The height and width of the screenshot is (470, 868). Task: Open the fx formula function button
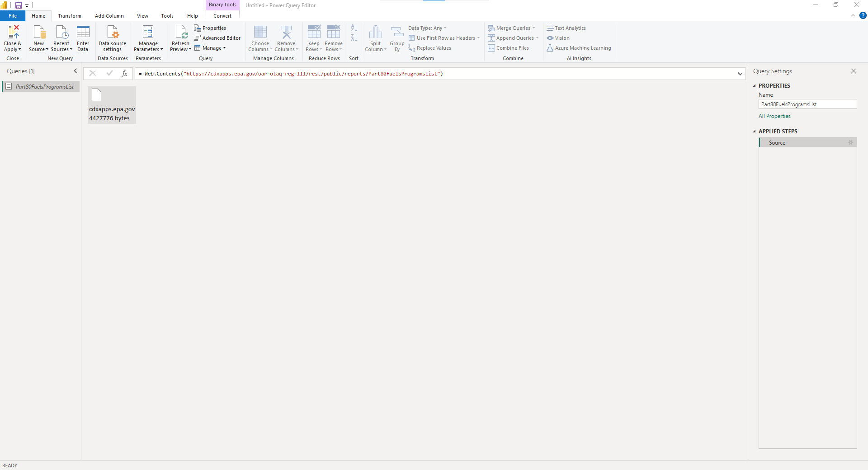125,73
